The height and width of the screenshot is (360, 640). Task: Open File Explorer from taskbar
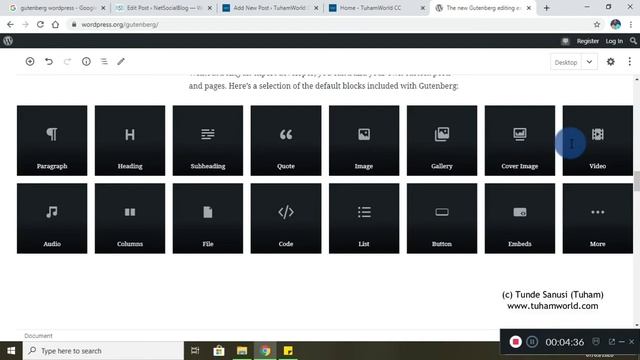coord(242,351)
